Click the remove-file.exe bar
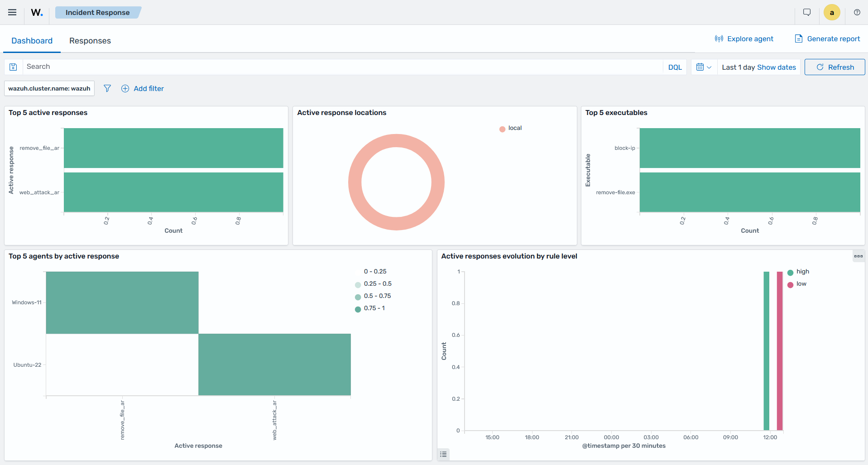The width and height of the screenshot is (868, 465). point(750,192)
